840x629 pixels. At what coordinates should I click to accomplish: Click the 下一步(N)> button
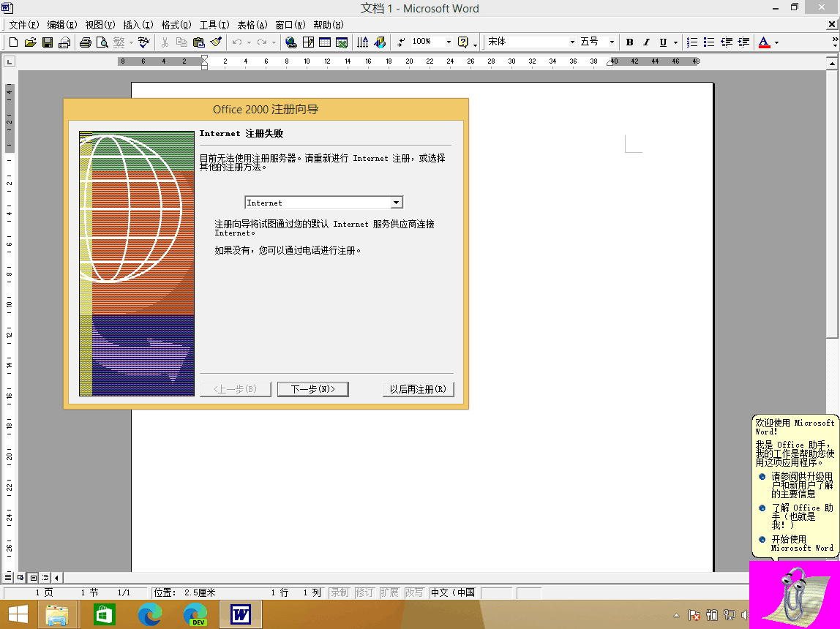coord(312,389)
